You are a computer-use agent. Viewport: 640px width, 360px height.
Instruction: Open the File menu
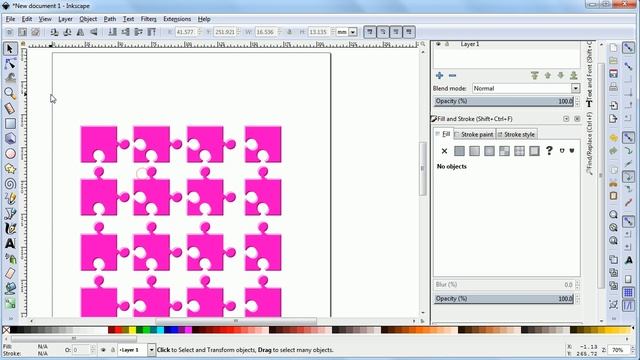(x=10, y=19)
